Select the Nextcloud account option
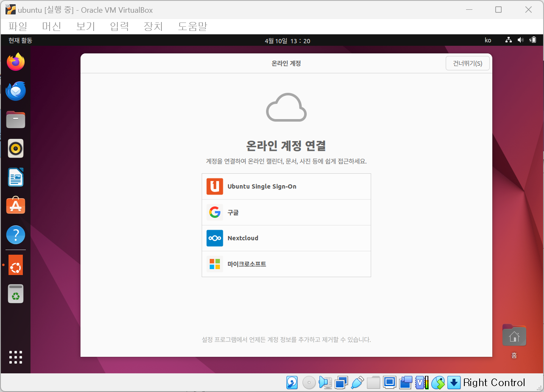The height and width of the screenshot is (392, 544). (x=286, y=238)
